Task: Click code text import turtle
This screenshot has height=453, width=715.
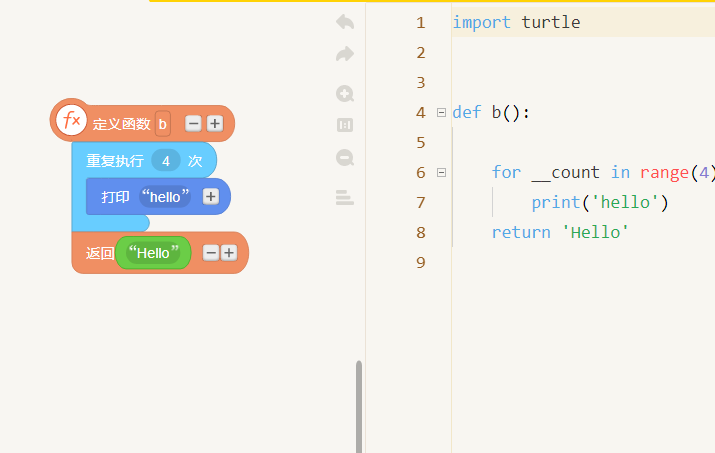Action: (516, 22)
